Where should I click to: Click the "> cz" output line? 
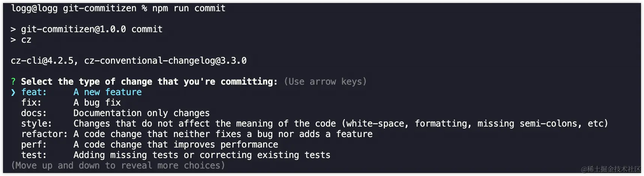click(x=21, y=40)
